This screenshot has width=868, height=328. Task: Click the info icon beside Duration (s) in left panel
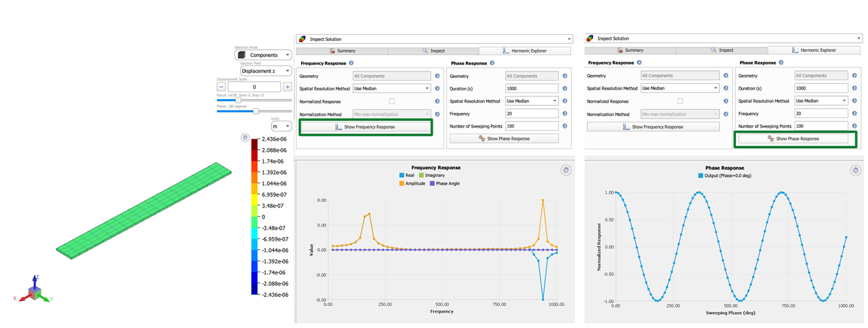tap(564, 89)
